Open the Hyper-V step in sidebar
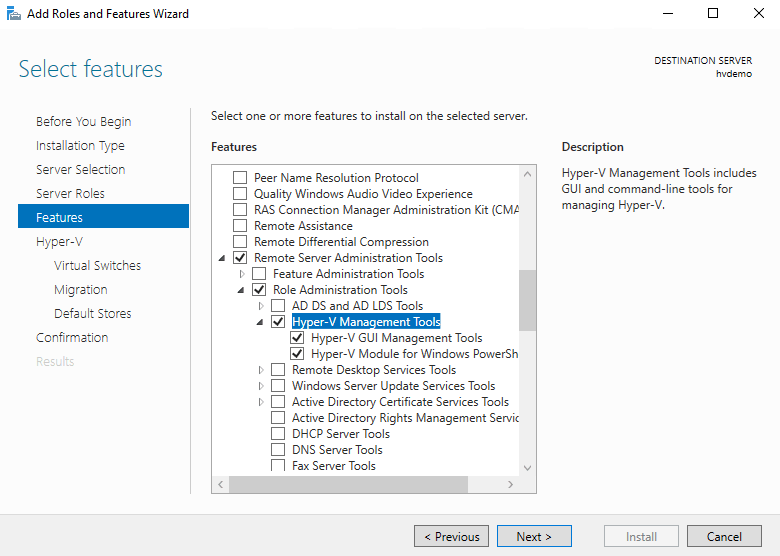Image resolution: width=780 pixels, height=556 pixels. pyautogui.click(x=59, y=242)
